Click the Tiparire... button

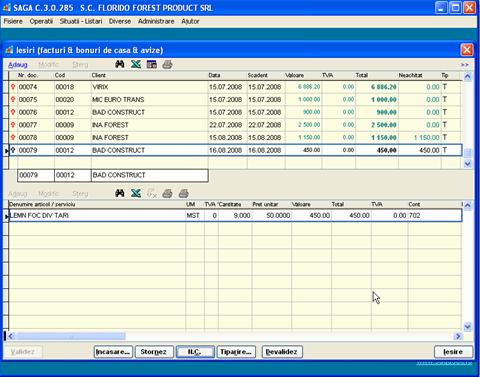(x=236, y=352)
